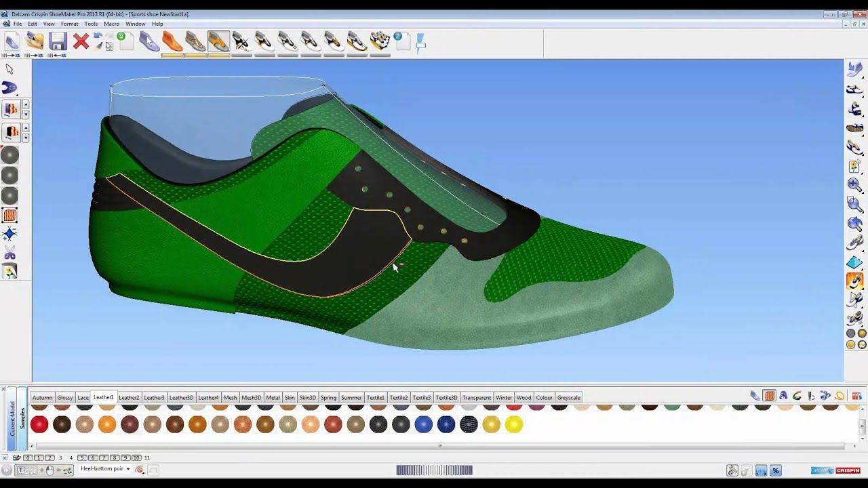868x488 pixels.
Task: Toggle layer 6 button
Action: point(93,457)
